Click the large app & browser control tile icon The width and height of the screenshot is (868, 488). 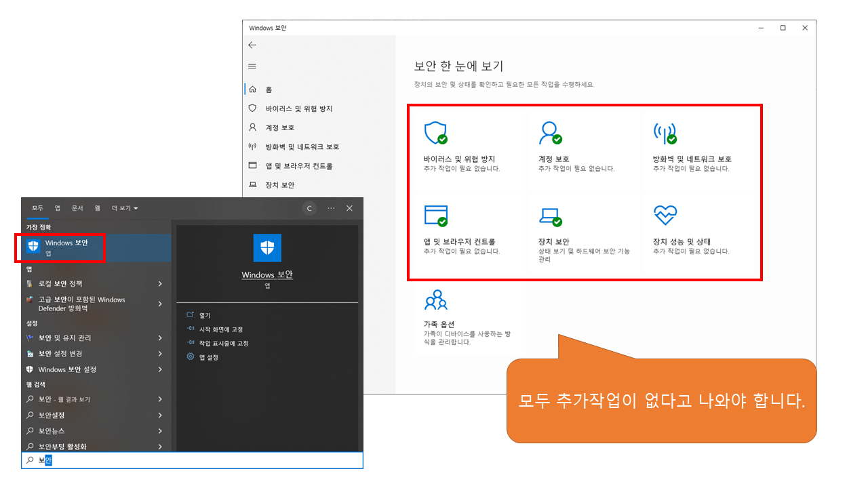click(x=435, y=216)
